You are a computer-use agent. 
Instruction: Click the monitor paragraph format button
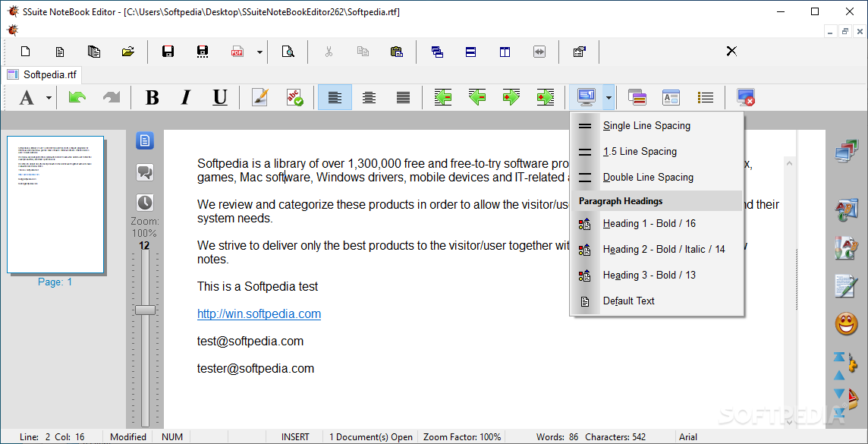pyautogui.click(x=586, y=97)
